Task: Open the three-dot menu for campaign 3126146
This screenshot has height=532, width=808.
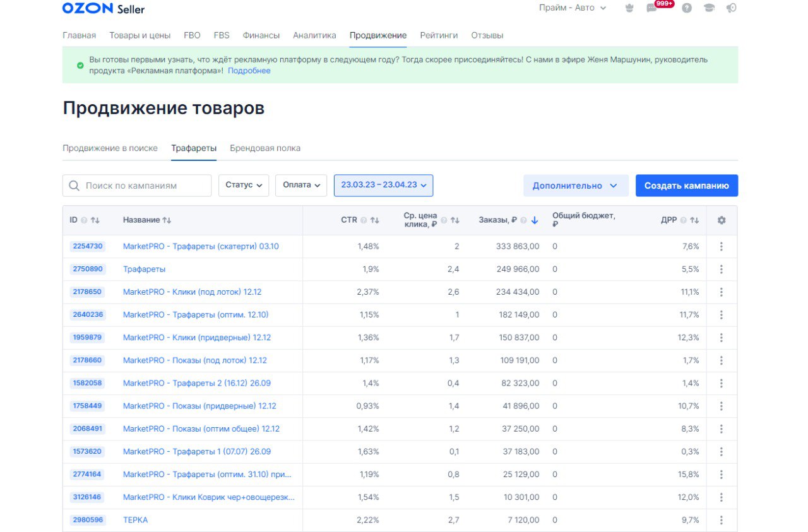Action: [x=722, y=497]
